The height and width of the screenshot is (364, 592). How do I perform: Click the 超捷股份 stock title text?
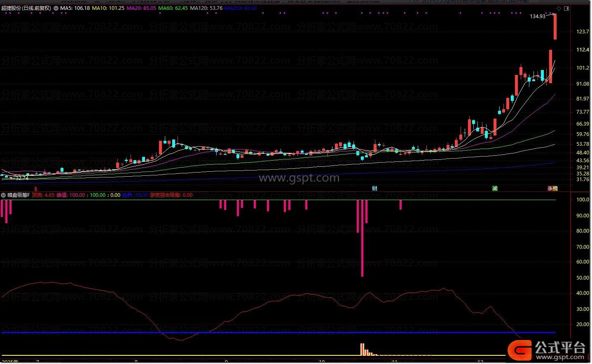pyautogui.click(x=26, y=8)
